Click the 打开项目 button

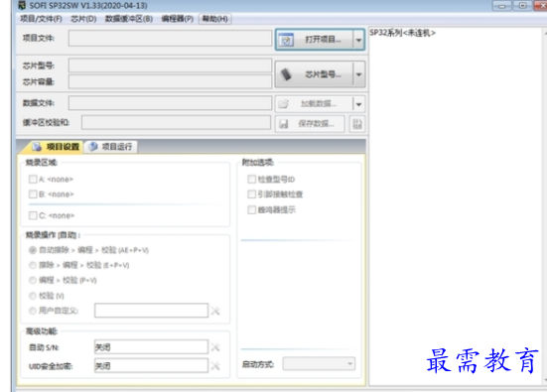[x=314, y=40]
